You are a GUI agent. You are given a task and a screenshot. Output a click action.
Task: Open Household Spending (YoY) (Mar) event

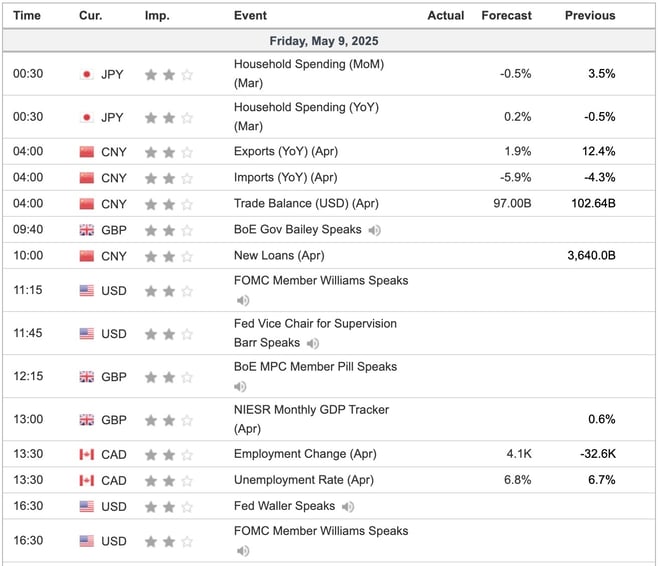pos(306,117)
